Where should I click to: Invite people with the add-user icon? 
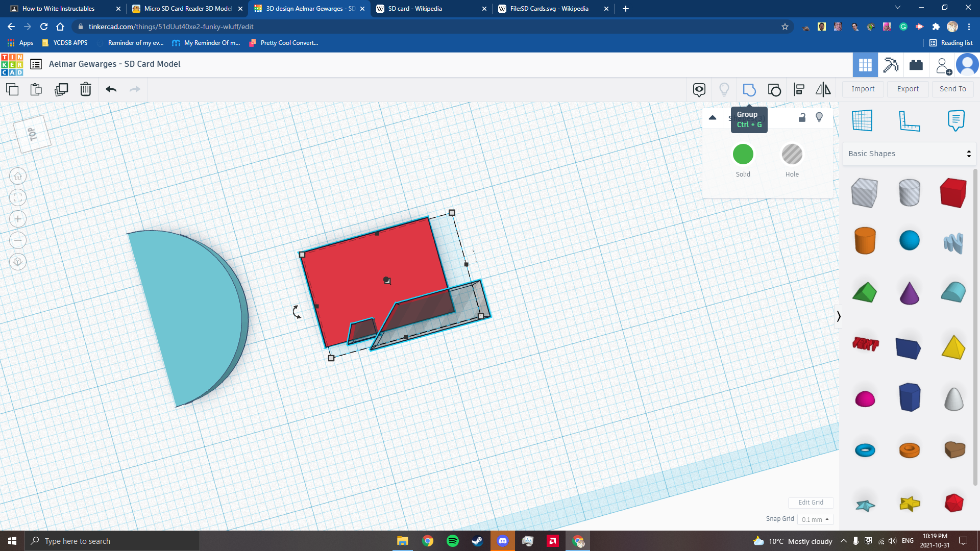point(943,66)
